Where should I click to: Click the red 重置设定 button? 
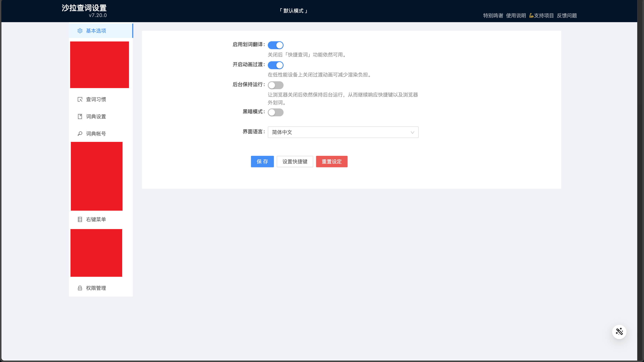coord(331,162)
